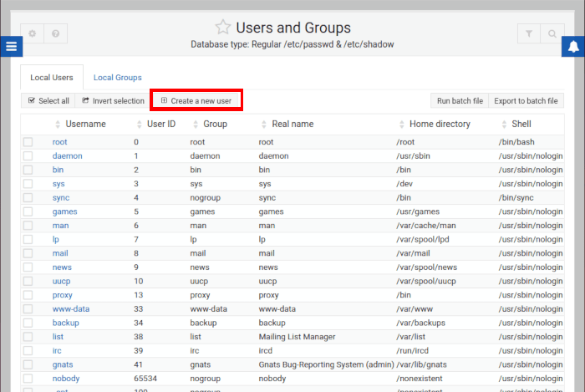The width and height of the screenshot is (585, 392).
Task: Open the help question mark icon
Action: pyautogui.click(x=56, y=33)
